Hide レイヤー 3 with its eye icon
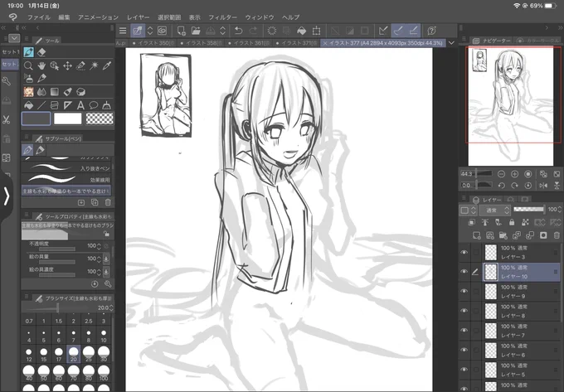This screenshot has width=564, height=392. (x=464, y=252)
